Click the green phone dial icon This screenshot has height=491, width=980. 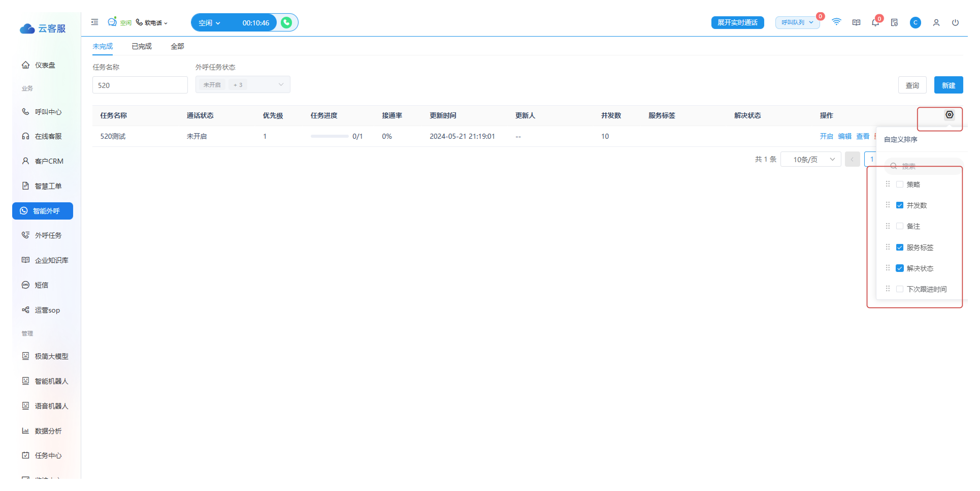[286, 23]
